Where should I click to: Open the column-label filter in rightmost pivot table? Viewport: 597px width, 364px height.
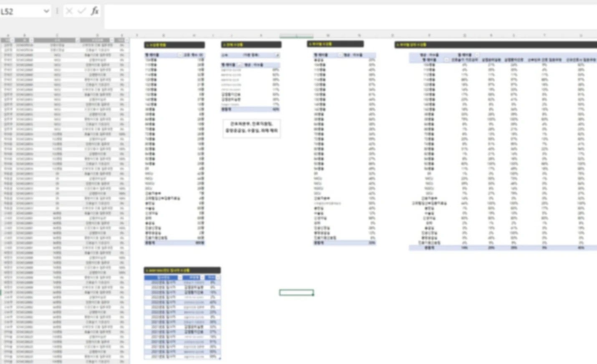477,55
